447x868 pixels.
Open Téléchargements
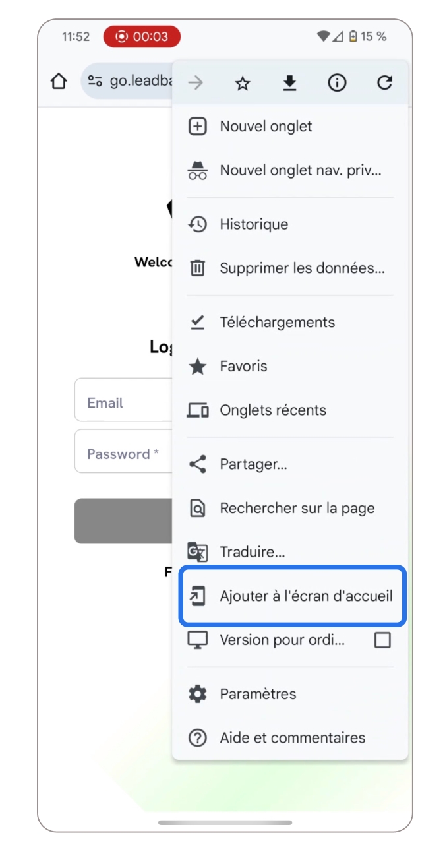(x=277, y=323)
